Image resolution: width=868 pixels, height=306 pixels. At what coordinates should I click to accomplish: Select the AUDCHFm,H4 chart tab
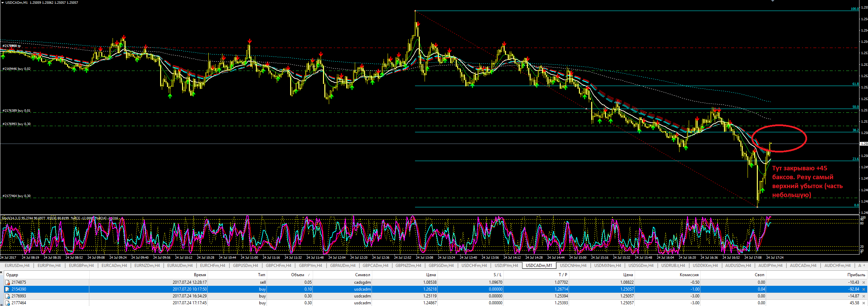pyautogui.click(x=837, y=266)
